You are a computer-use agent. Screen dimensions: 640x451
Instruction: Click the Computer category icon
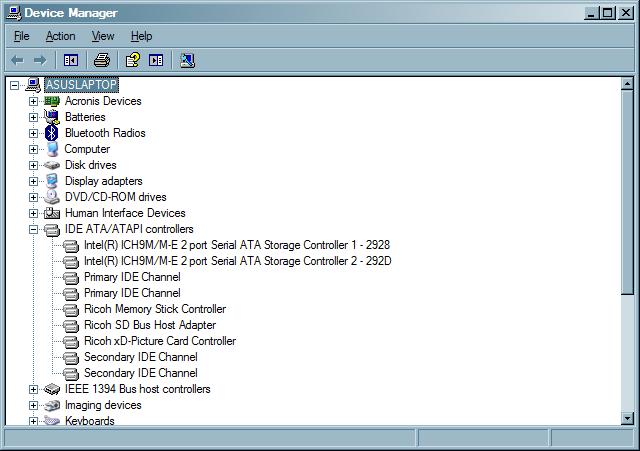point(52,149)
